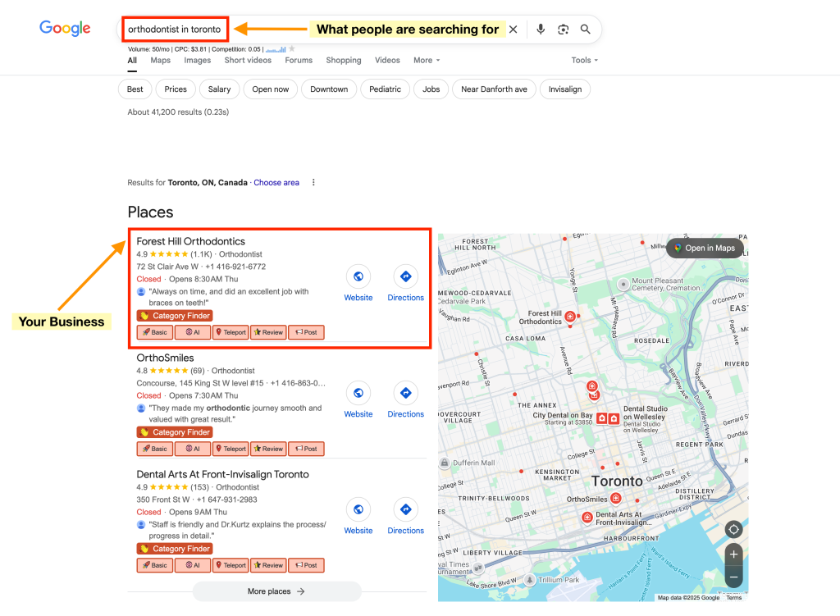Zoom out on the map
The height and width of the screenshot is (616, 840).
(734, 577)
